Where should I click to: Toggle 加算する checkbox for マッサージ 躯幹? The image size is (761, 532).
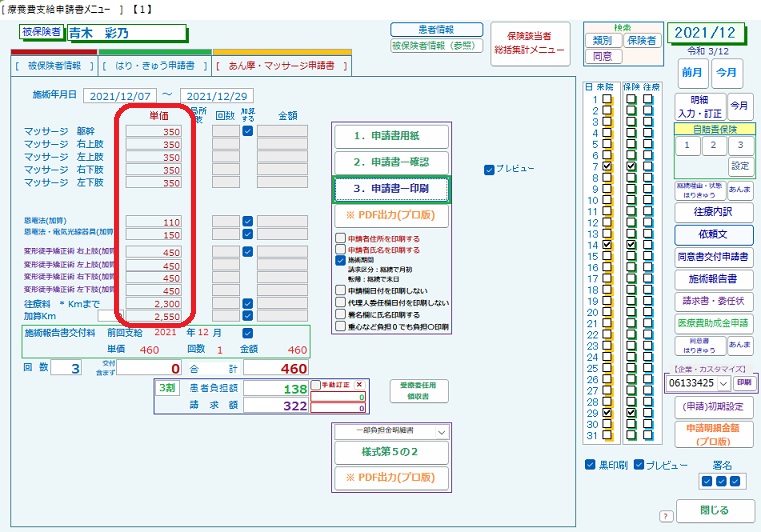point(248,131)
